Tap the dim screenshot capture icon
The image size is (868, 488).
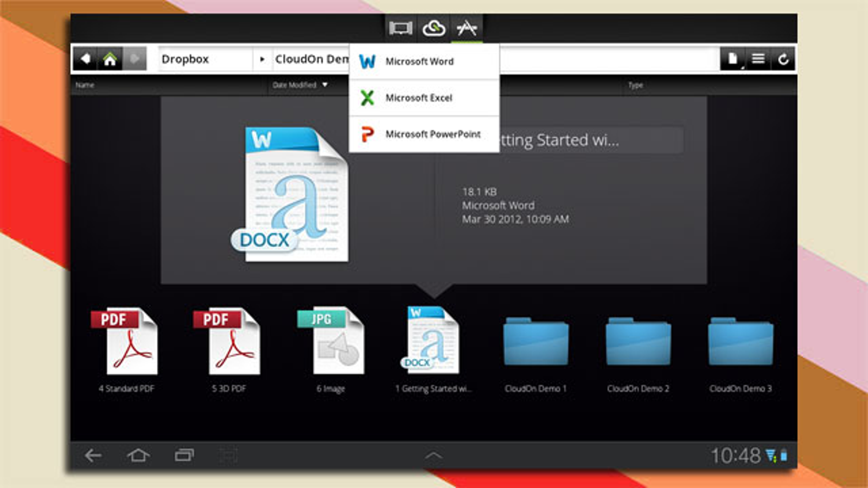click(228, 455)
